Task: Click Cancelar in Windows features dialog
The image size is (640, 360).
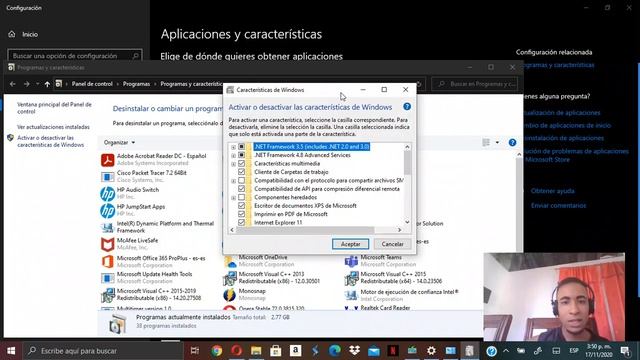Action: (x=392, y=244)
